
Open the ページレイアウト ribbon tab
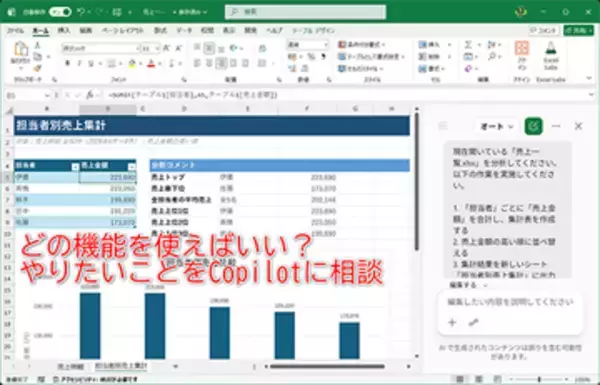[x=122, y=31]
